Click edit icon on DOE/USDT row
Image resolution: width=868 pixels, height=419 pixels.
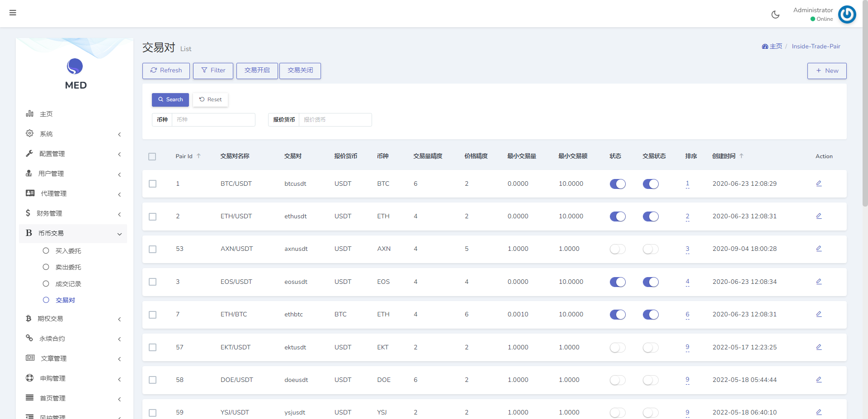point(819,380)
